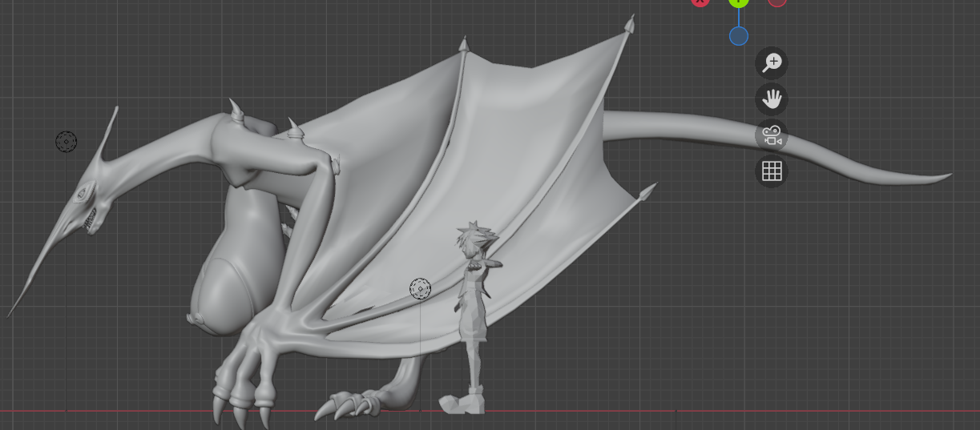Click the dim red negative axis circle
The height and width of the screenshot is (430, 980).
(x=777, y=2)
